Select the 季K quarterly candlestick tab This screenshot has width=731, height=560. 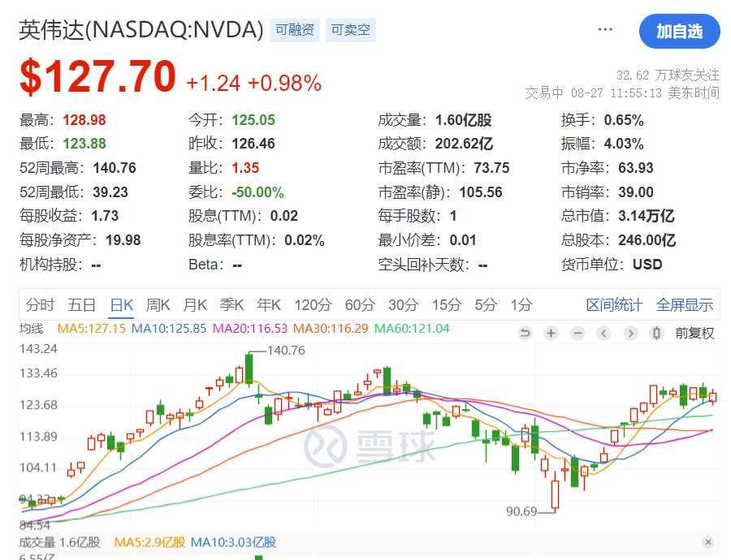231,305
